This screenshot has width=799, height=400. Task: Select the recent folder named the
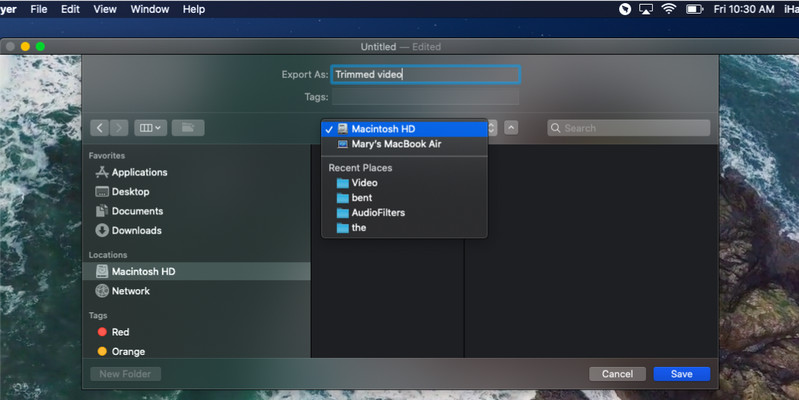pyautogui.click(x=405, y=228)
